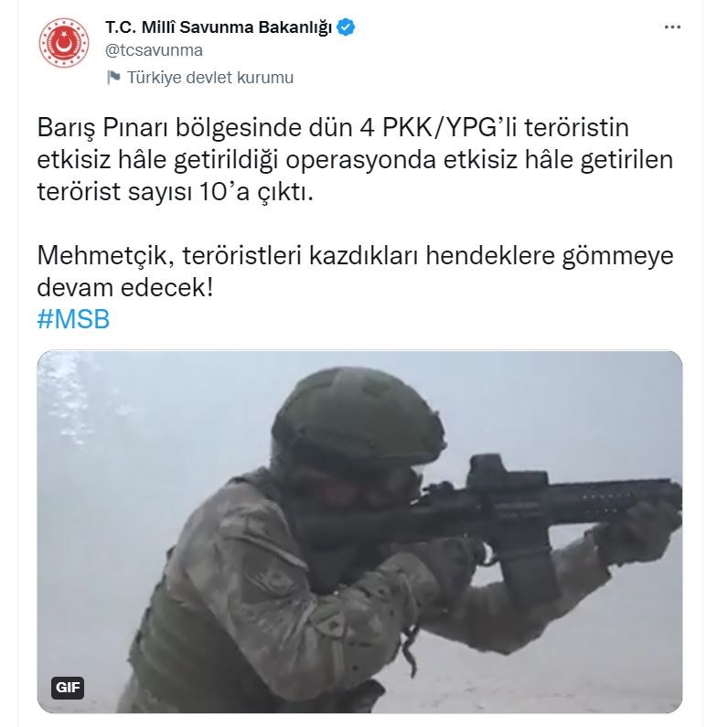This screenshot has width=728, height=727.
Task: Open the T.C. Millî Savunma Bakanlığı profile name
Action: click(x=219, y=27)
